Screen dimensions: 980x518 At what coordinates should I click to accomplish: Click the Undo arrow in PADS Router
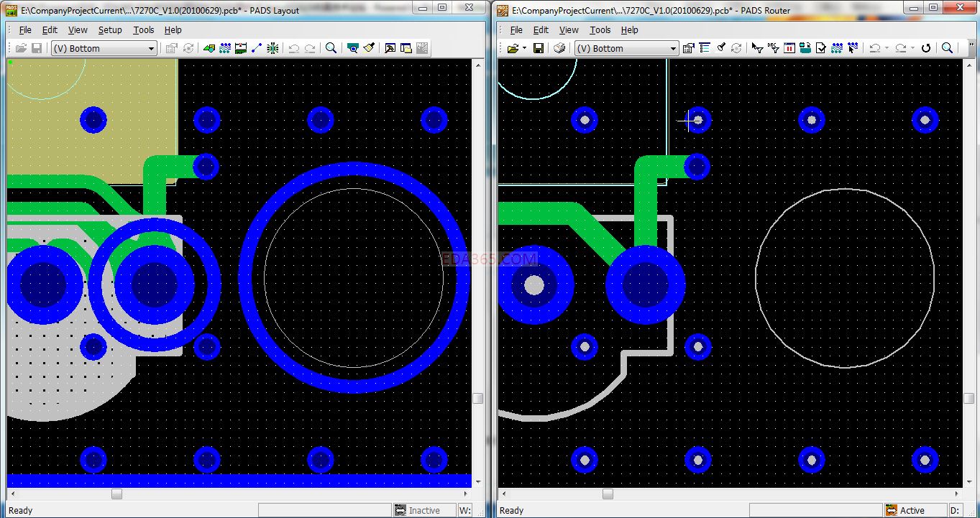pyautogui.click(x=875, y=48)
